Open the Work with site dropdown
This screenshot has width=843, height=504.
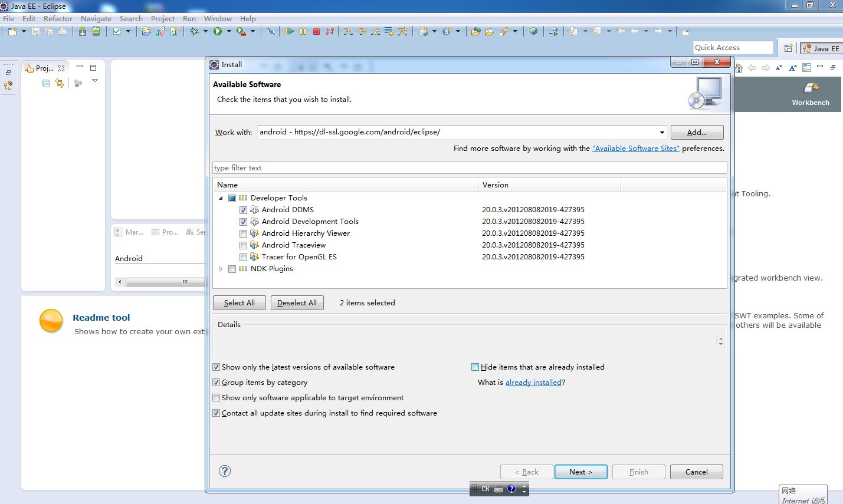[662, 132]
